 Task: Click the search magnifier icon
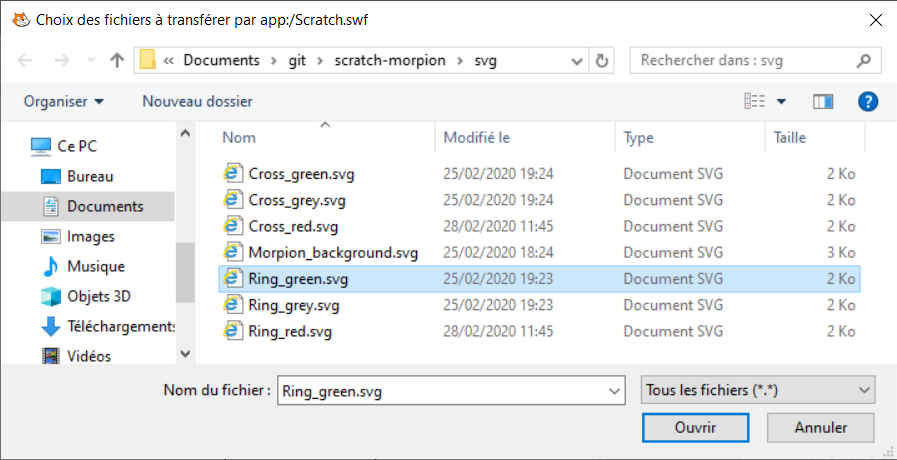click(866, 61)
